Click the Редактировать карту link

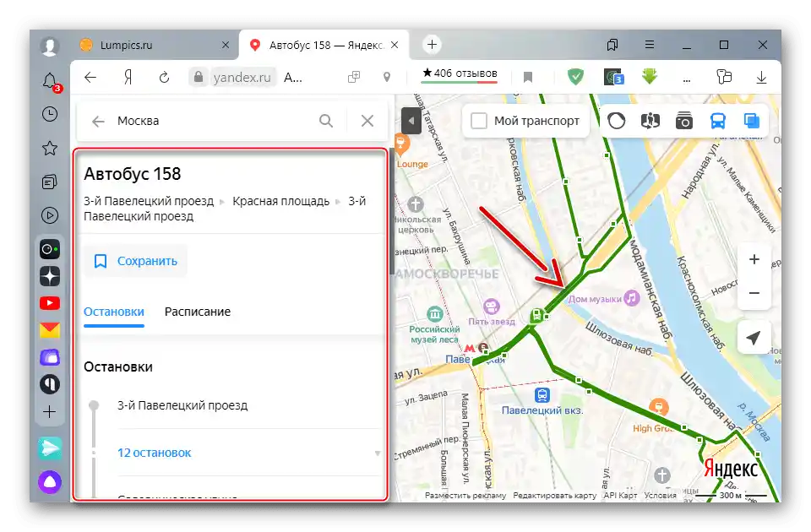[554, 496]
